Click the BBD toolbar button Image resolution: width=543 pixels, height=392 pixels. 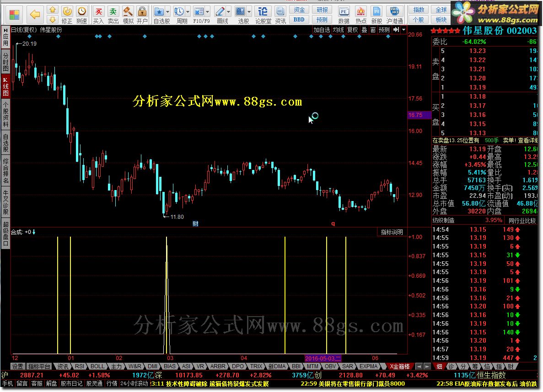coord(299,19)
